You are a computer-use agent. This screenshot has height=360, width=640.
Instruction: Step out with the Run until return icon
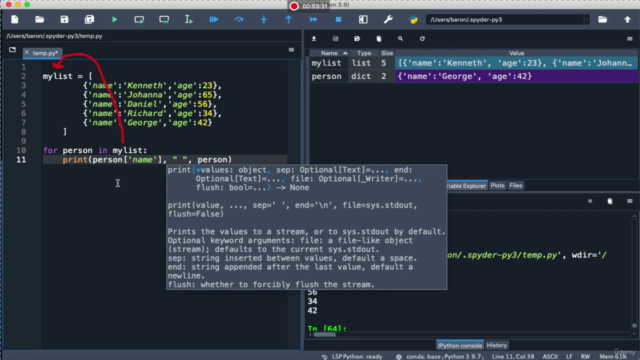click(x=289, y=19)
